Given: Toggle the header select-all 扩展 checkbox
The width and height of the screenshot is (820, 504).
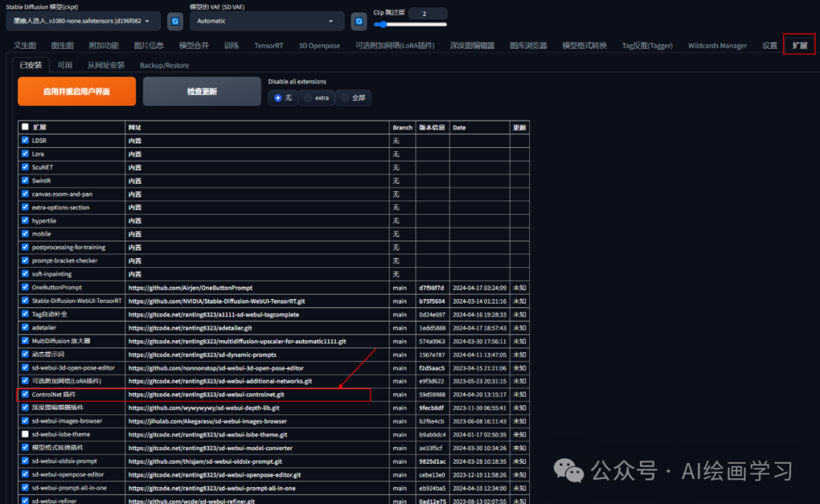Looking at the screenshot, I should (x=25, y=127).
